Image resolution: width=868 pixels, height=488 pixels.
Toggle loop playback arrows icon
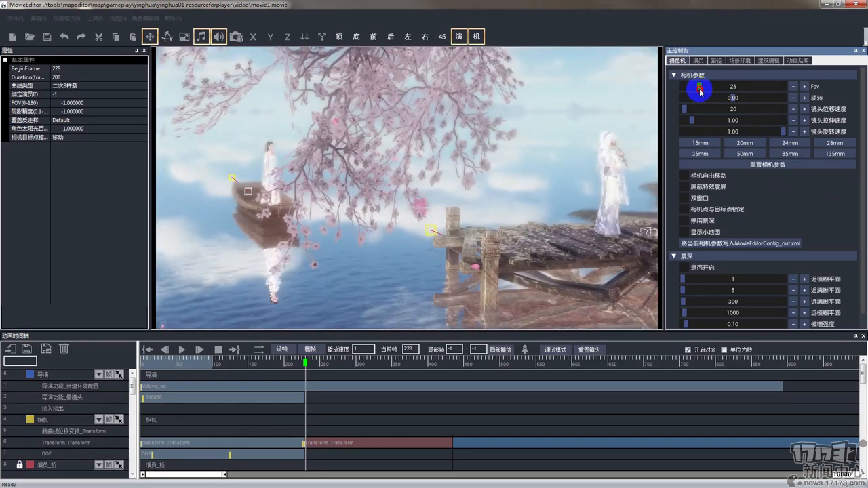(x=259, y=350)
